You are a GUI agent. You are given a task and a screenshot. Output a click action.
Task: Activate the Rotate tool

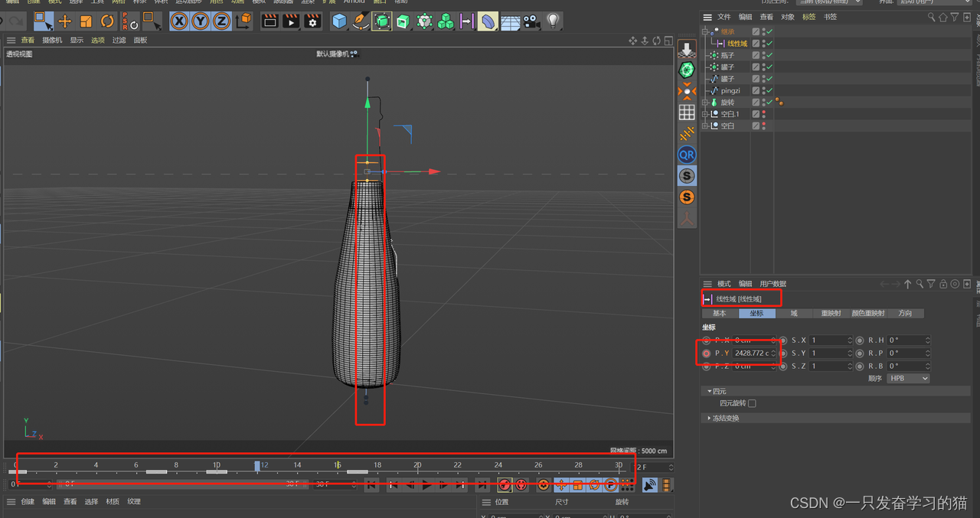point(107,21)
